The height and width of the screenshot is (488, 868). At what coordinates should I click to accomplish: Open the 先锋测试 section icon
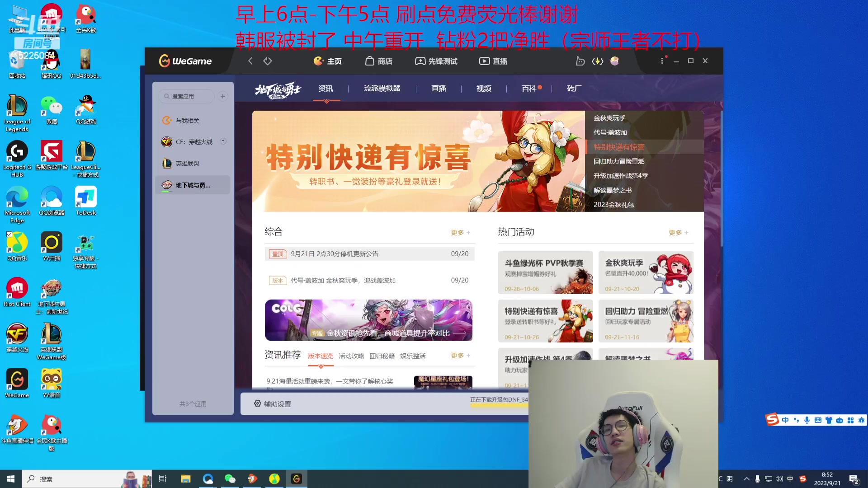435,61
